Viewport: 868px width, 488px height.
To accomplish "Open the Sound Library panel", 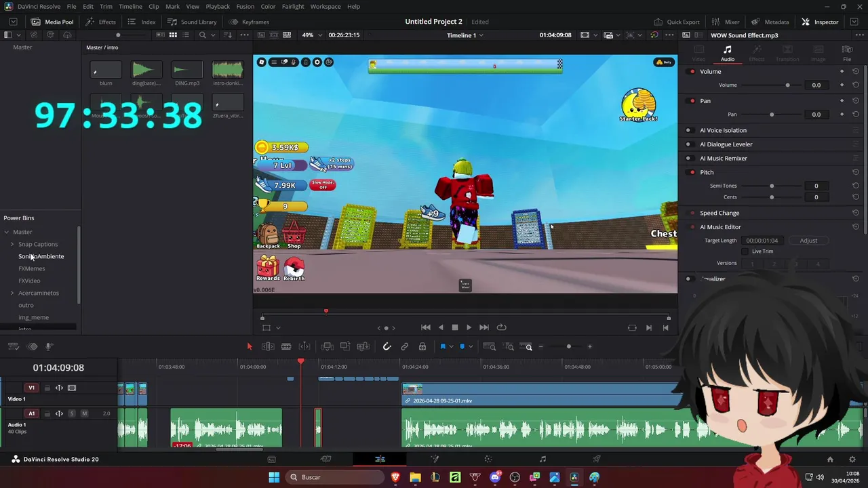I will tap(192, 22).
